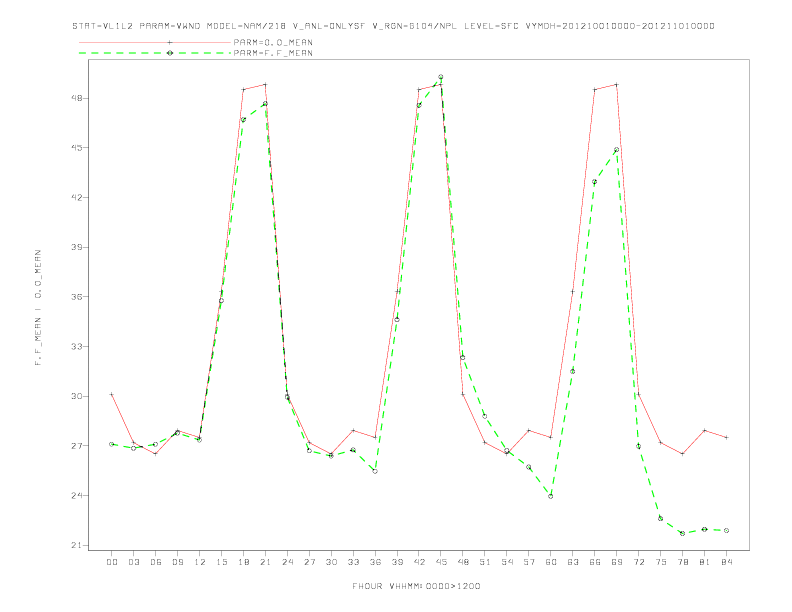Click the chart title line starting STAT=VL1L2

coord(393,26)
